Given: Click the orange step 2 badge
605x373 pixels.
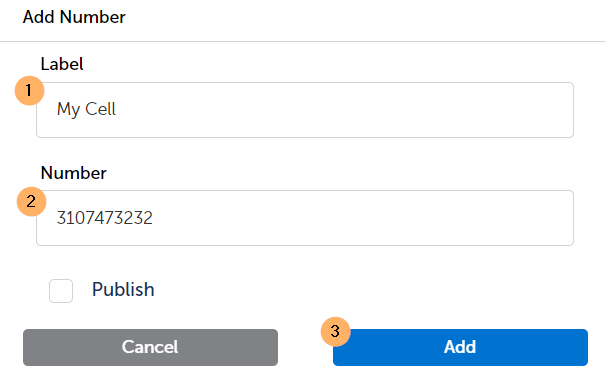Looking at the screenshot, I should click(x=31, y=201).
